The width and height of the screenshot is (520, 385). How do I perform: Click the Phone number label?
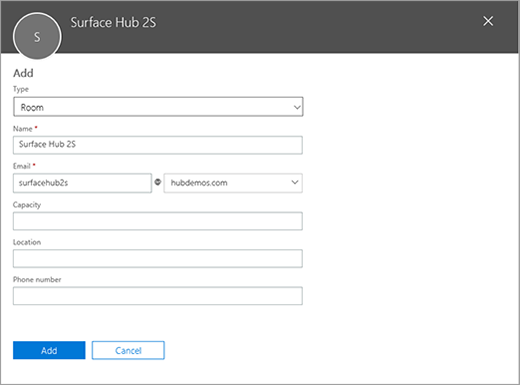37,279
